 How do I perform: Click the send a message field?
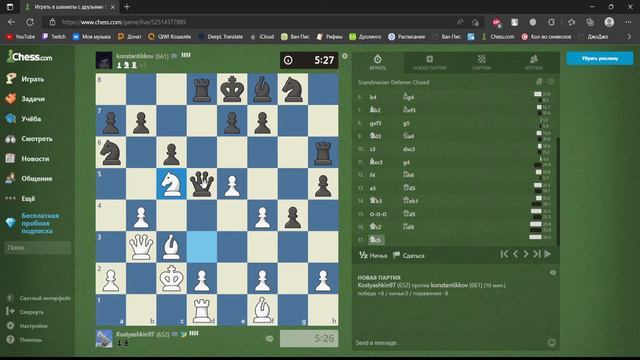click(449, 343)
